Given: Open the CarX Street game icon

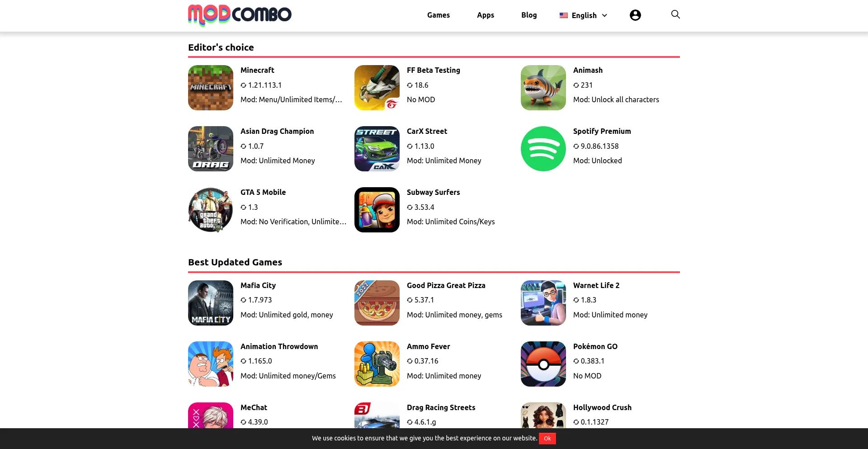Looking at the screenshot, I should 377,149.
